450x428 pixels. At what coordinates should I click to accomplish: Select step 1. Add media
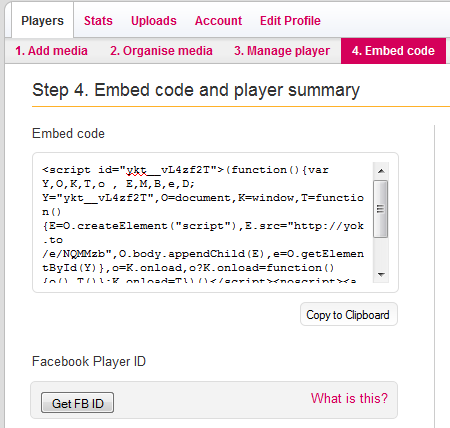coord(51,51)
